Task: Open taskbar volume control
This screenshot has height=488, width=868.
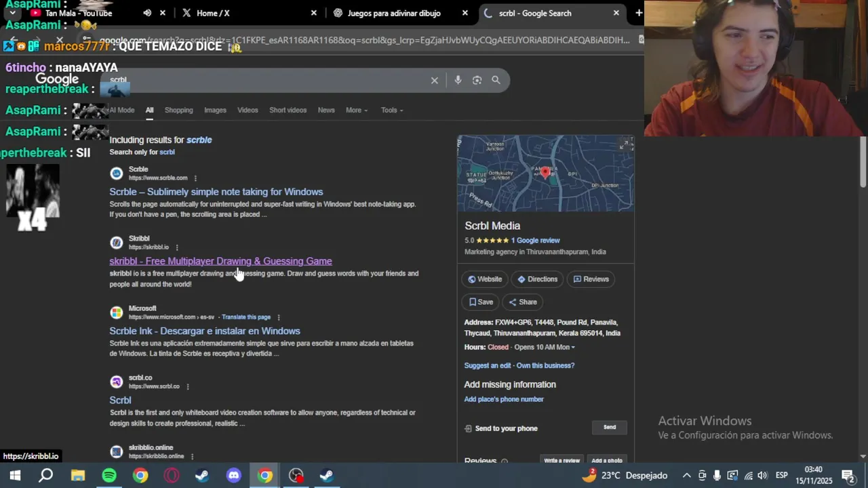Action: tap(763, 475)
